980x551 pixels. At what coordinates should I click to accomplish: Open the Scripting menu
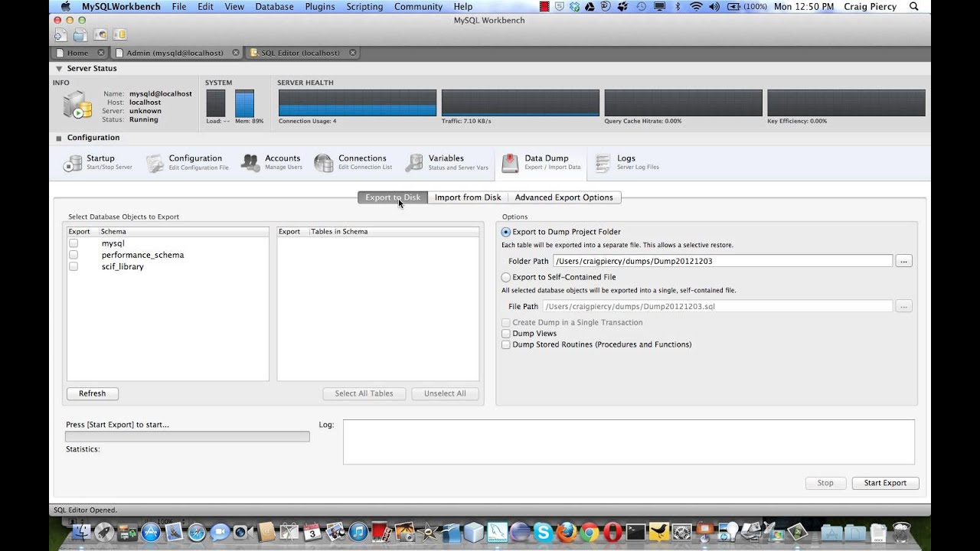[x=364, y=6]
